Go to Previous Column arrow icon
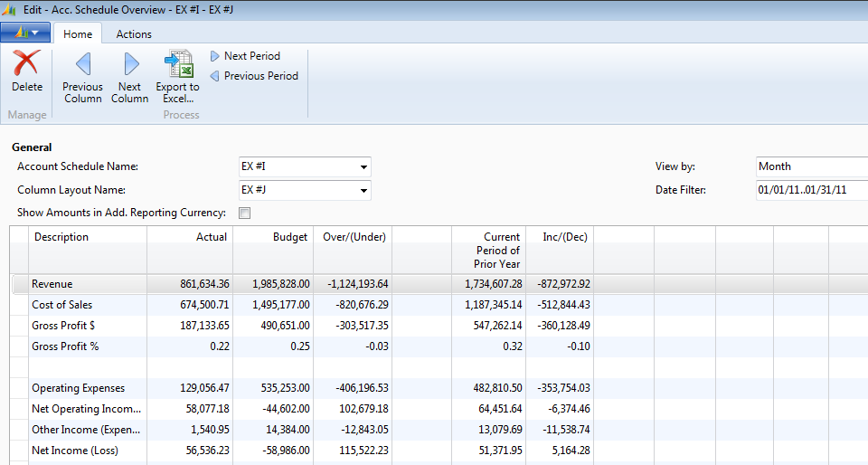 (82, 64)
